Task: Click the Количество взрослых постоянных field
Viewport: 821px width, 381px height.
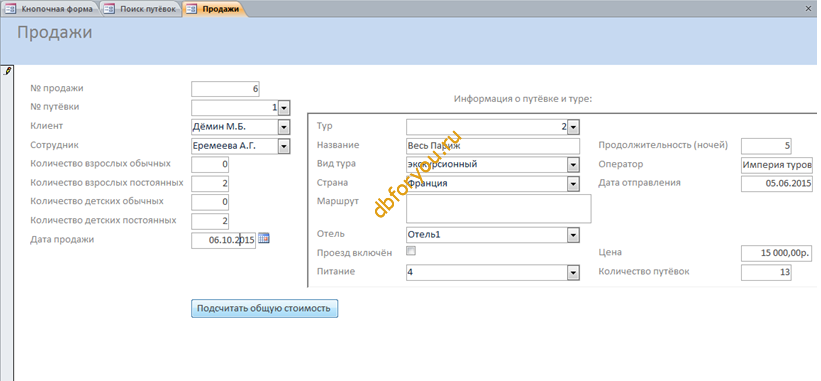Action: click(210, 184)
